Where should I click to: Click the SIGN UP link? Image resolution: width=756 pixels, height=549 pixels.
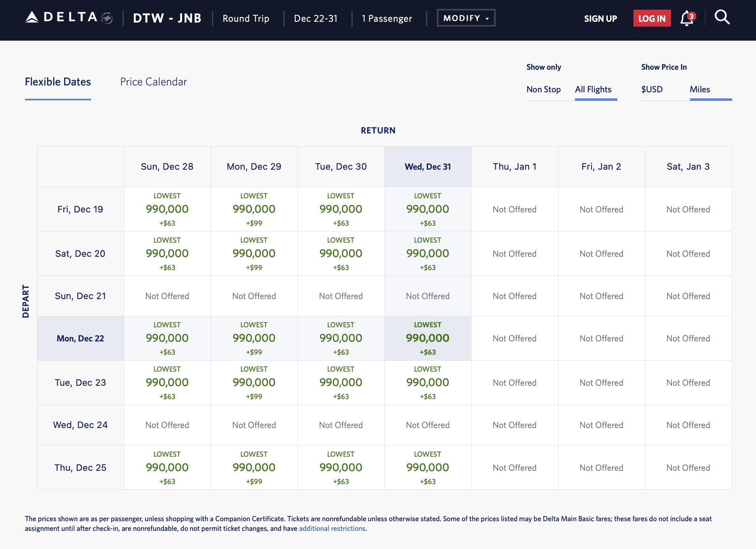click(x=600, y=19)
